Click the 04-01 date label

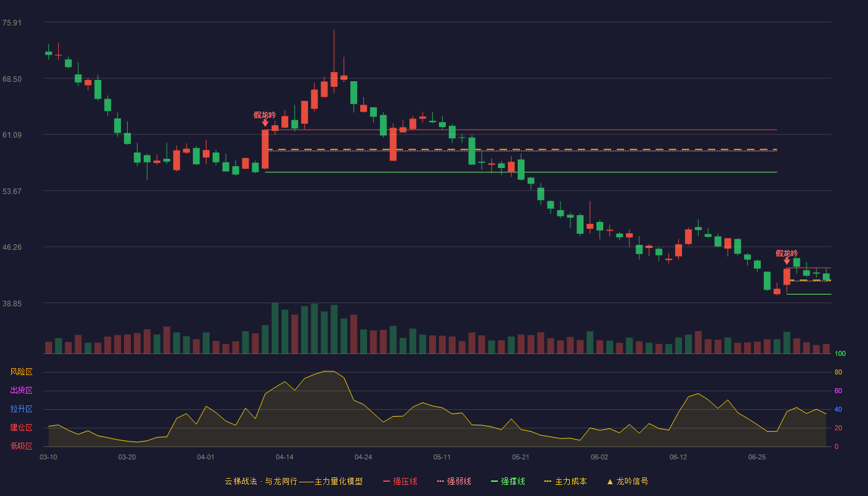[206, 457]
